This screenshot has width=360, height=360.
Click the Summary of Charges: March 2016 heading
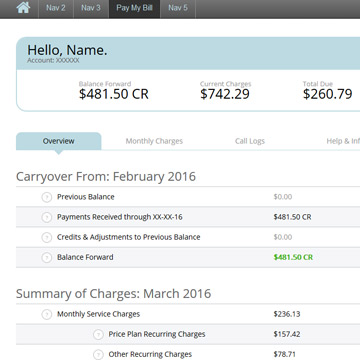[x=113, y=294]
